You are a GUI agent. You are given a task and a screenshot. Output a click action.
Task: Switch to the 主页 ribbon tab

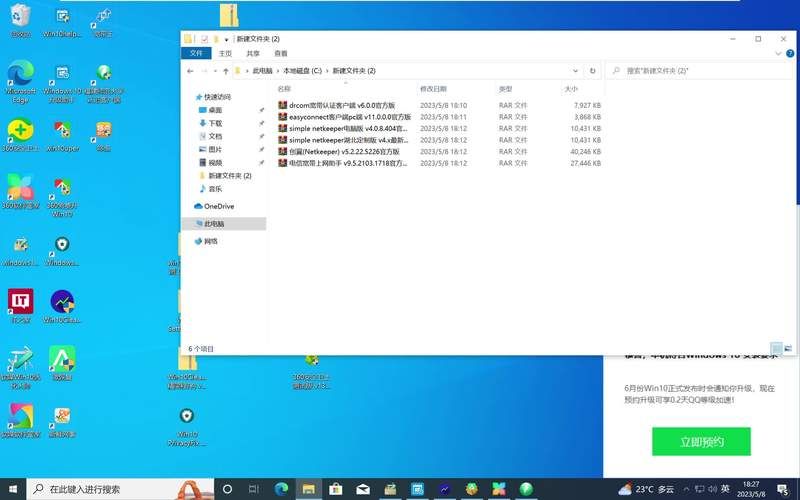coord(225,53)
